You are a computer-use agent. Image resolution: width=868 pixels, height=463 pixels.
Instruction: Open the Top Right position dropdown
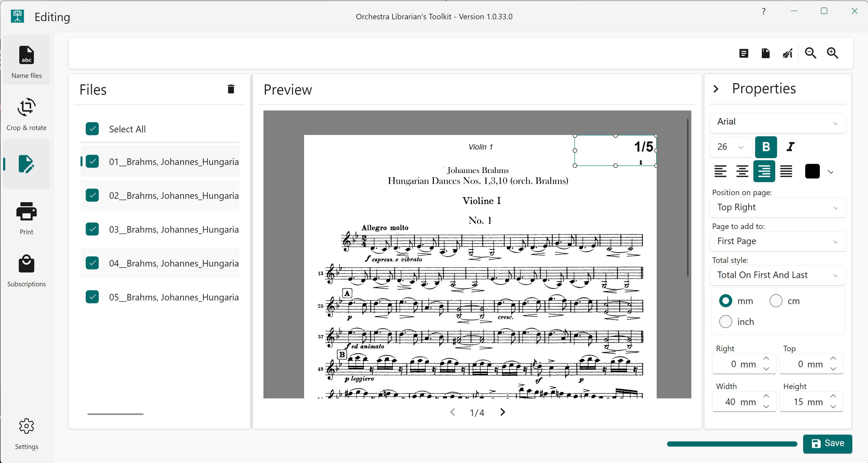point(777,208)
